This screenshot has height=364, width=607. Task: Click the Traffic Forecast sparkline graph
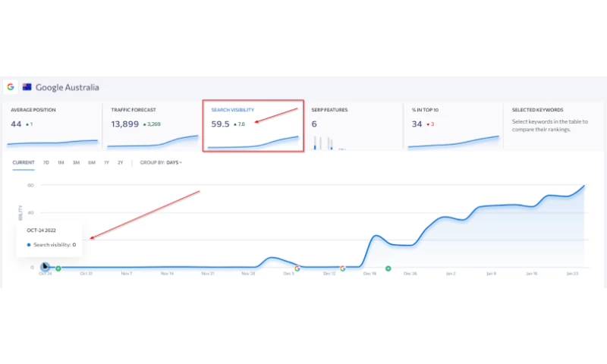[x=153, y=142]
